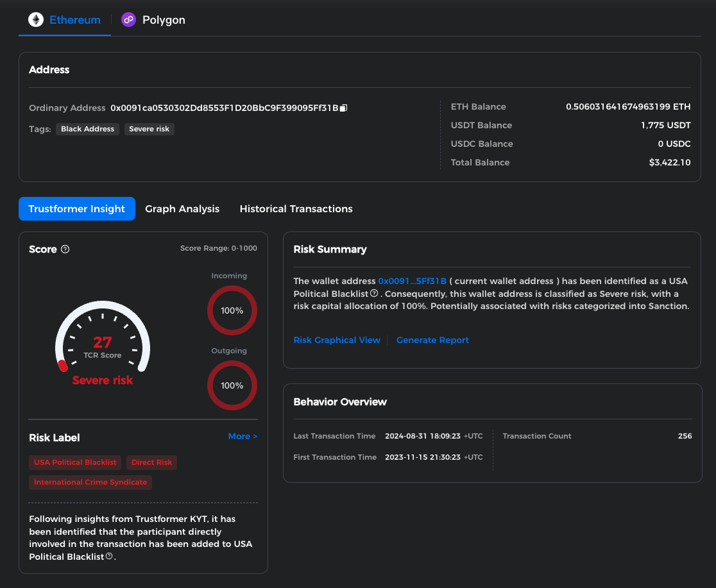Click the ETH balance value 0.506031641674963199 ETH
Image resolution: width=716 pixels, height=588 pixels.
[628, 107]
